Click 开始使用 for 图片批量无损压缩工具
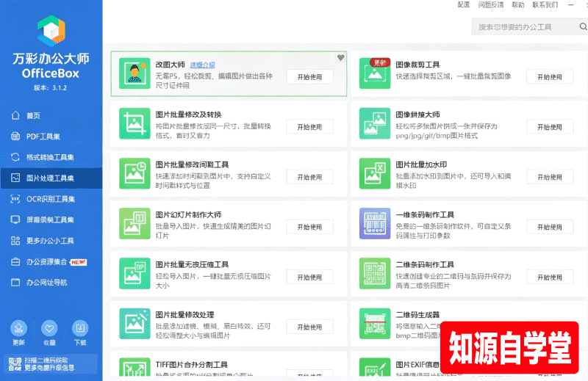This screenshot has width=588, height=381. (x=309, y=277)
